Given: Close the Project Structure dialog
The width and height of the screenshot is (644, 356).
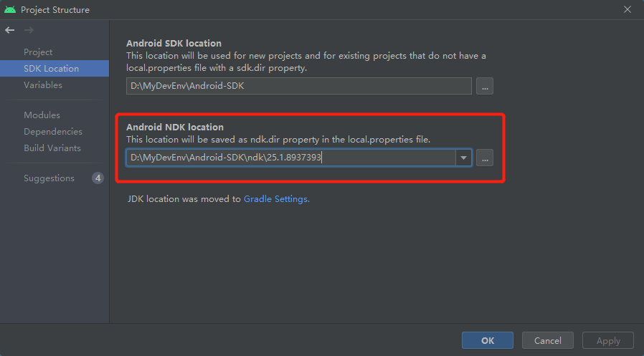Looking at the screenshot, I should pyautogui.click(x=628, y=9).
